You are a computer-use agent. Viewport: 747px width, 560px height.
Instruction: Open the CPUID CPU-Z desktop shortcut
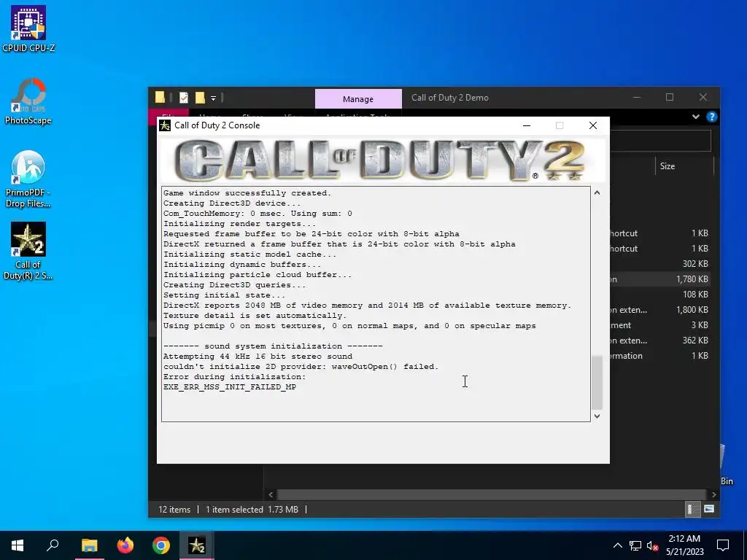click(x=28, y=28)
